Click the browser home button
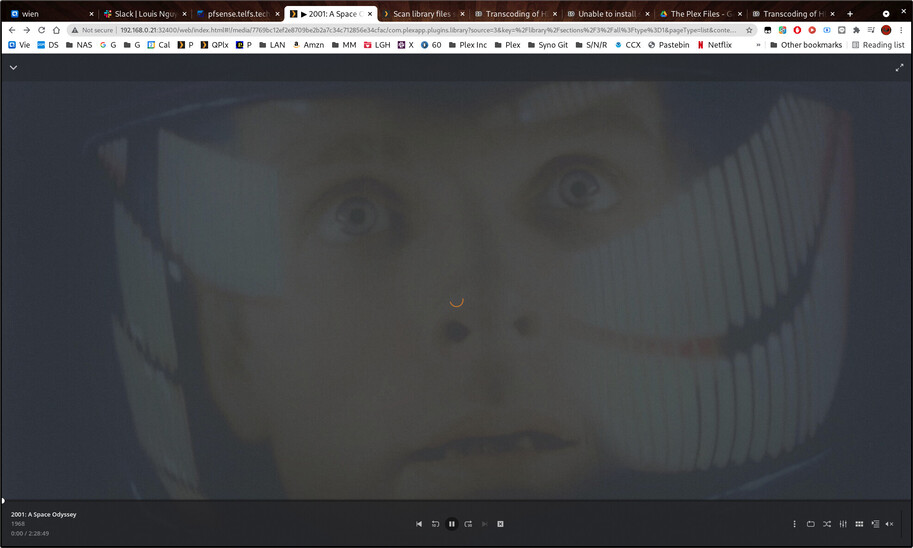 [x=56, y=30]
